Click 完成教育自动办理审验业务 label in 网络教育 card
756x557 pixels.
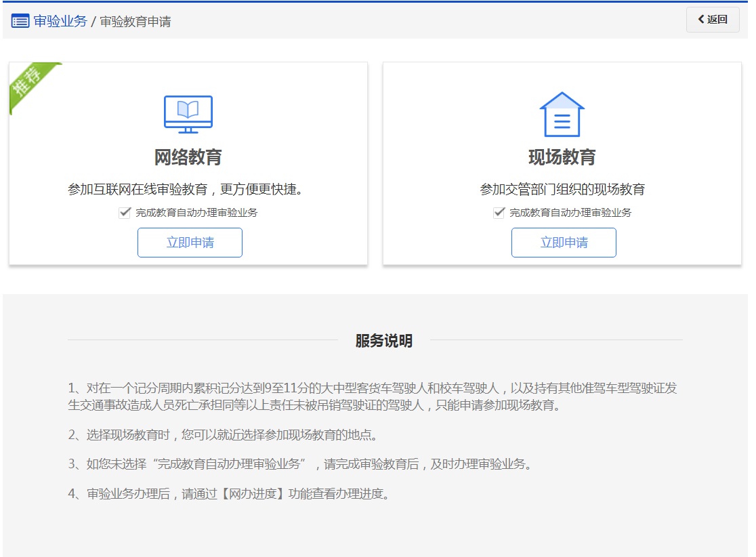tap(196, 213)
